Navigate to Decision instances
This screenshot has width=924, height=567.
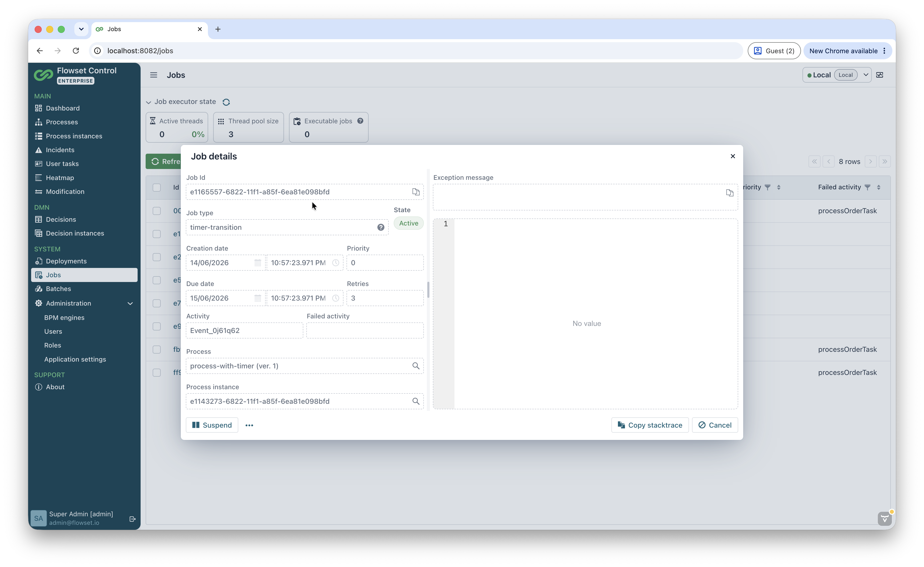75,233
